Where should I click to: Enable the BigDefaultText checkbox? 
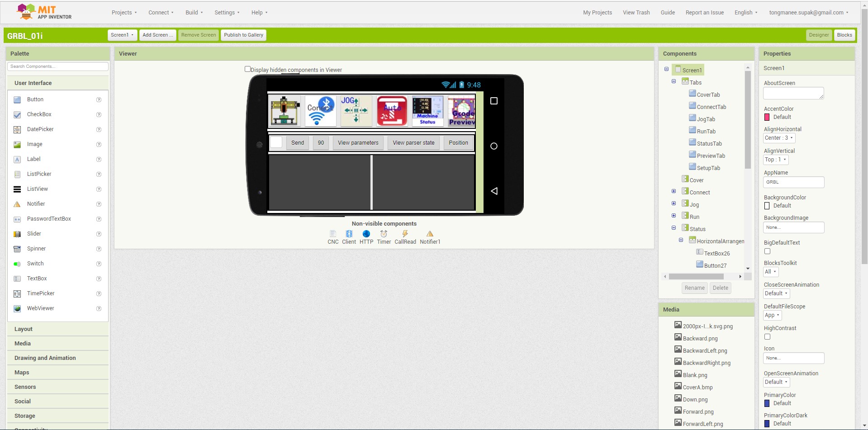click(x=767, y=251)
